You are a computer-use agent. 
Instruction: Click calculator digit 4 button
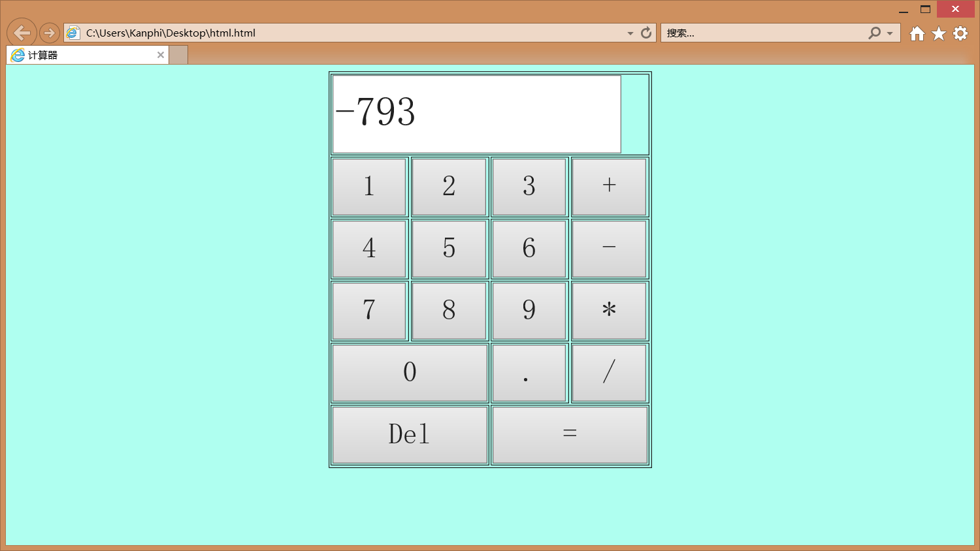point(369,249)
